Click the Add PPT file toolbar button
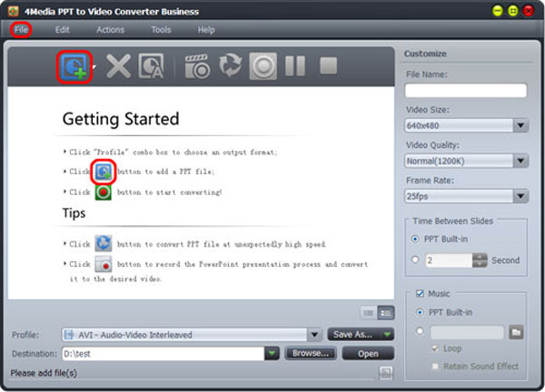This screenshot has height=392, width=545. [74, 66]
